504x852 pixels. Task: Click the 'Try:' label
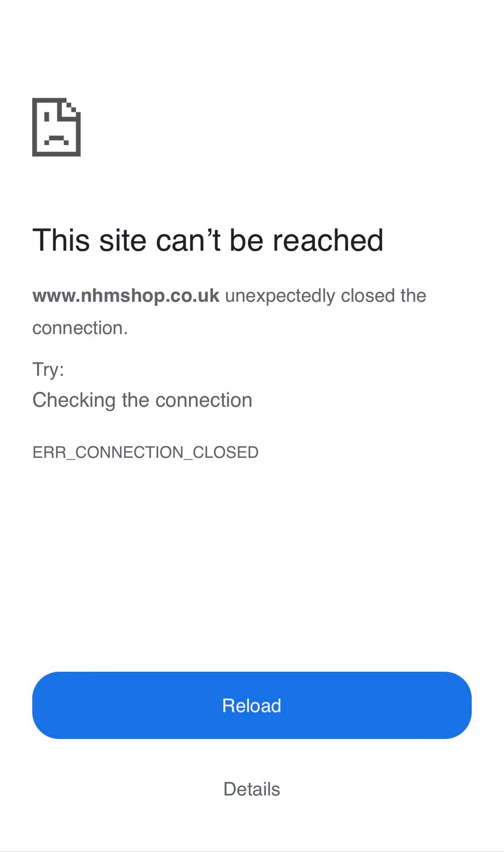48,369
